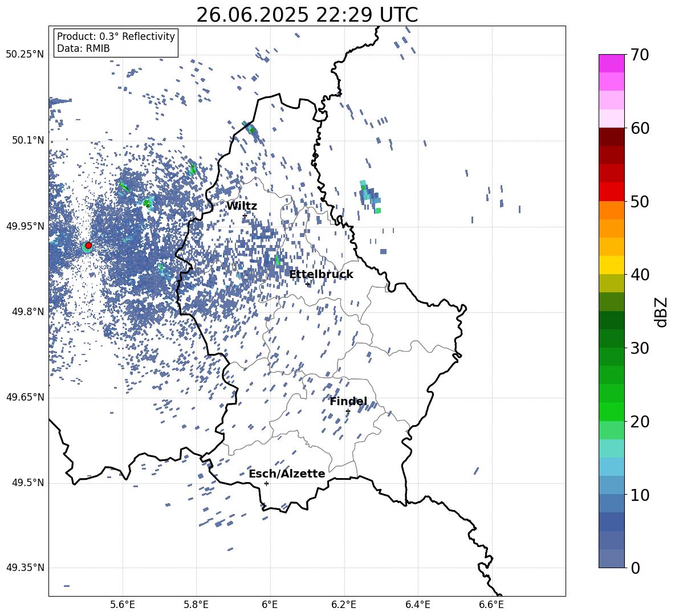675x616 pixels.
Task: Click the title 26.06.2025 22:29 UTC
Action: [307, 15]
